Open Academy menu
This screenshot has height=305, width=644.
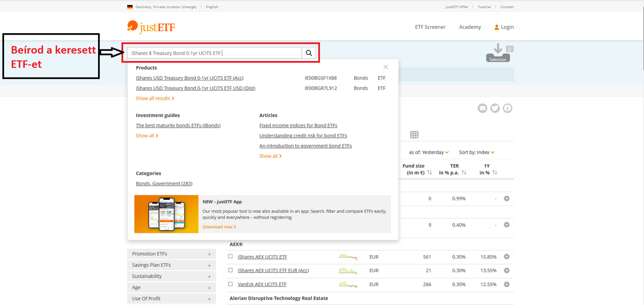tap(470, 27)
